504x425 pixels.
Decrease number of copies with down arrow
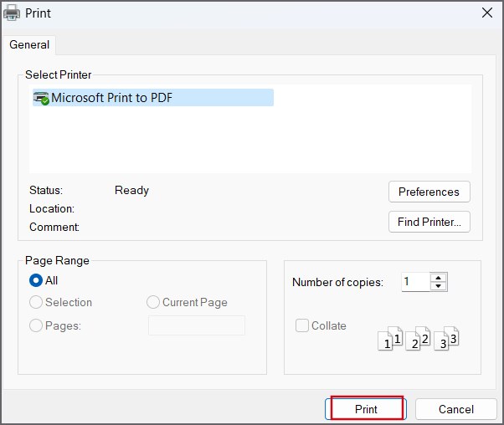439,286
